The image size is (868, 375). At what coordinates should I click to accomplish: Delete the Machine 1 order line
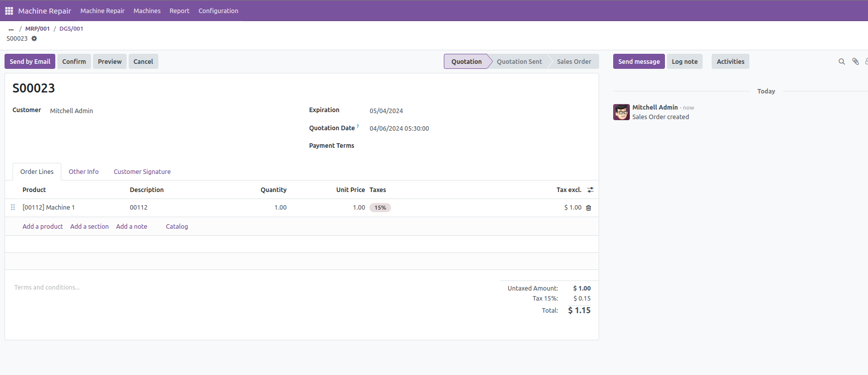click(x=589, y=208)
